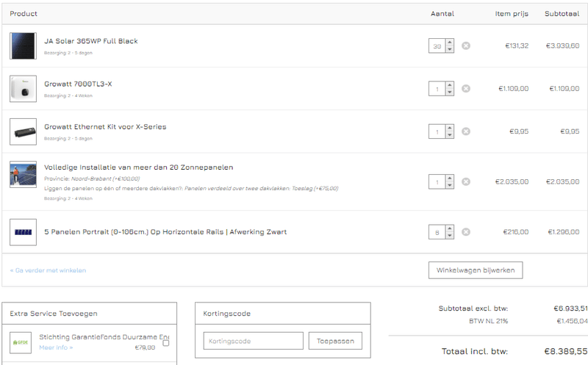Click the Growatt inverter product image
The width and height of the screenshot is (588, 365).
pos(23,89)
